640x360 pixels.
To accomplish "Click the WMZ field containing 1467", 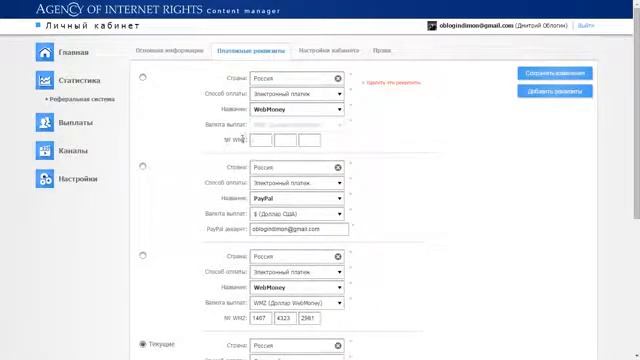I will pos(261,318).
